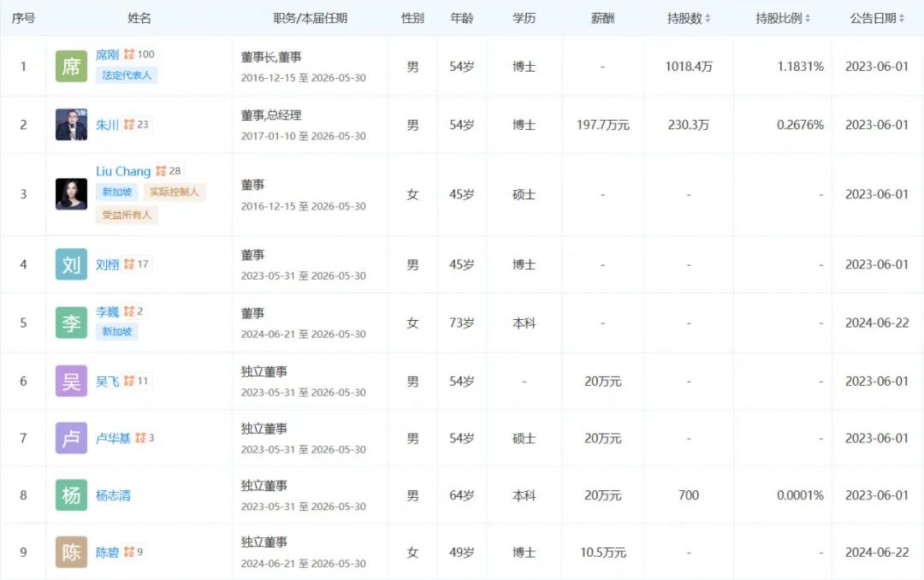Select the 700 shareholding cell
The width and height of the screenshot is (924, 580).
pos(688,495)
